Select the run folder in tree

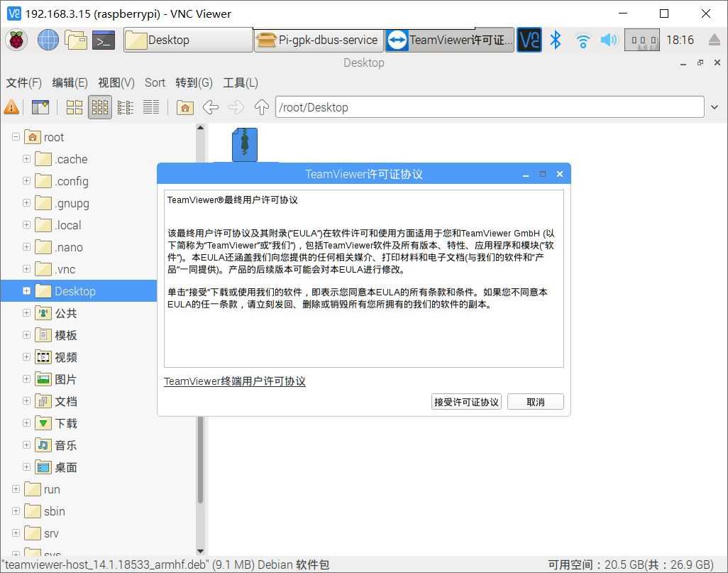pyautogui.click(x=43, y=489)
